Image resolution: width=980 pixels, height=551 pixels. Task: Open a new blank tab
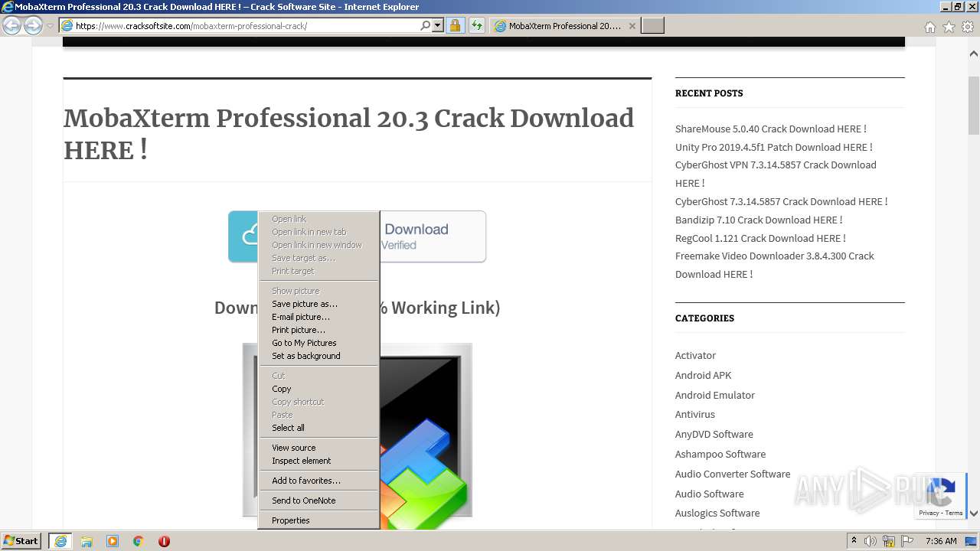point(652,26)
